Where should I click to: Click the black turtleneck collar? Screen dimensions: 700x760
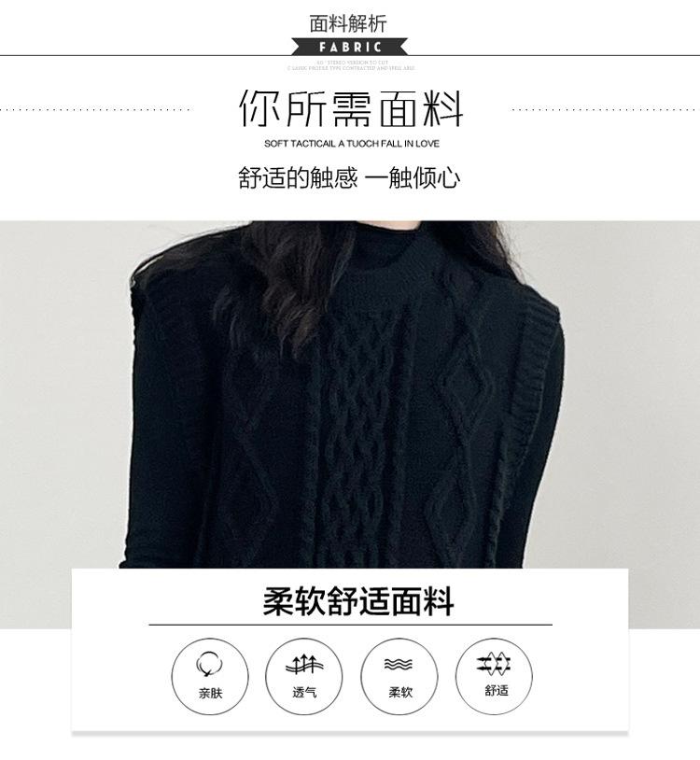tap(387, 243)
